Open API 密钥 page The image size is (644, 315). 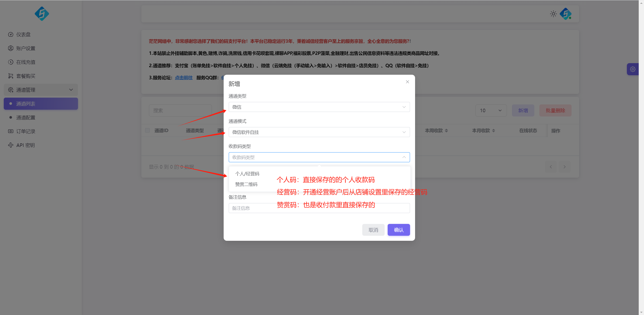pos(41,145)
